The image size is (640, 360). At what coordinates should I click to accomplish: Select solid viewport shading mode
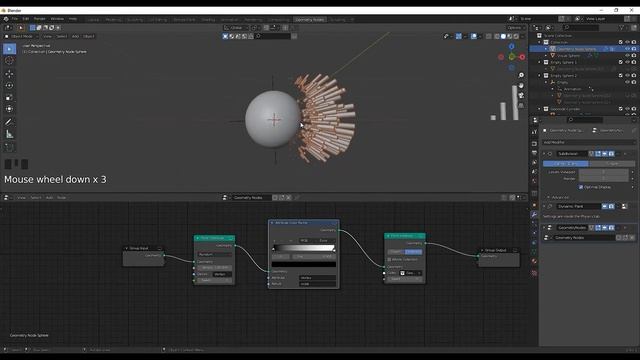click(503, 36)
